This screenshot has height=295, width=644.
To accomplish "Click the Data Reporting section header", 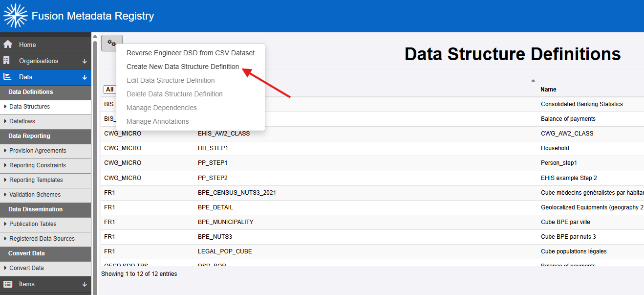I will (x=45, y=136).
